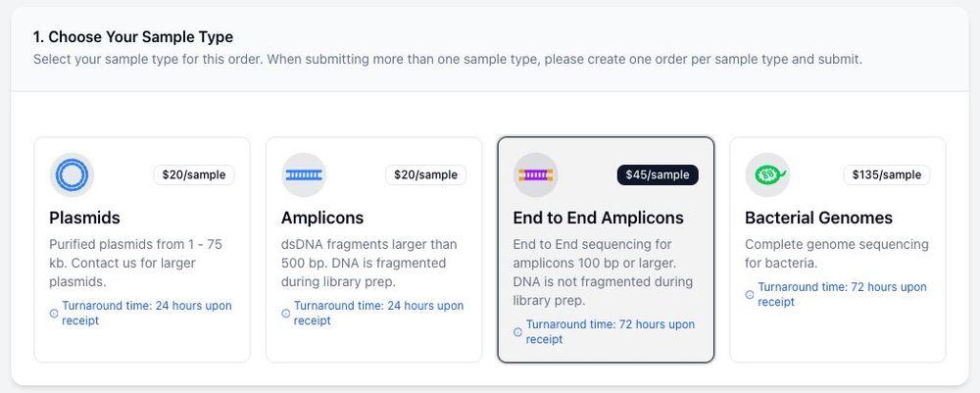
Task: Click the clock icon beside Amplicons turnaround time
Action: [285, 314]
